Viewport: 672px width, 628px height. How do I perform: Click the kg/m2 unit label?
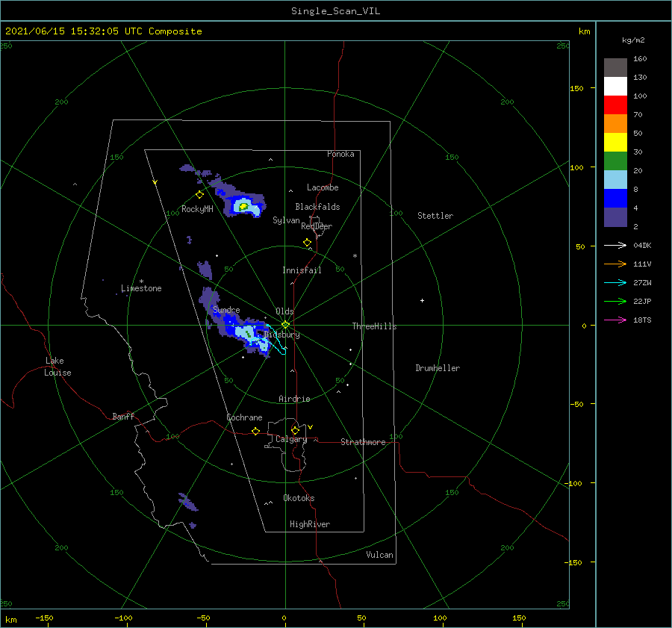coord(633,40)
